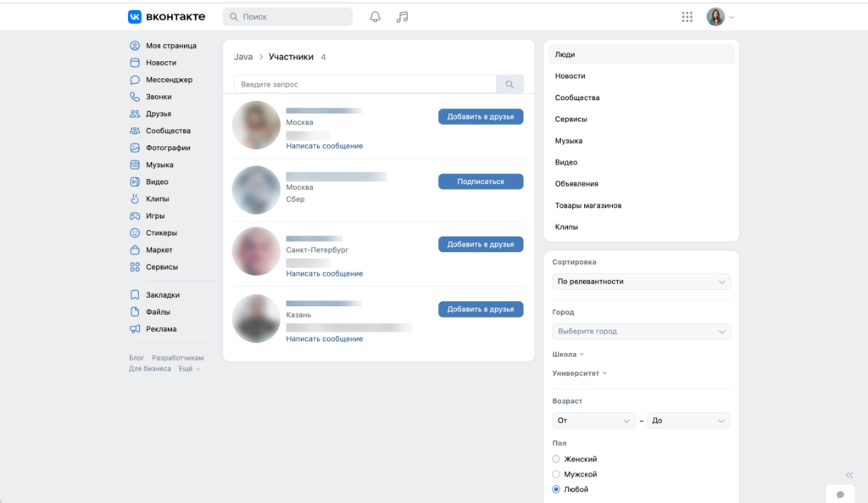Switch to the Сообщества search category
This screenshot has height=503, width=868.
577,98
